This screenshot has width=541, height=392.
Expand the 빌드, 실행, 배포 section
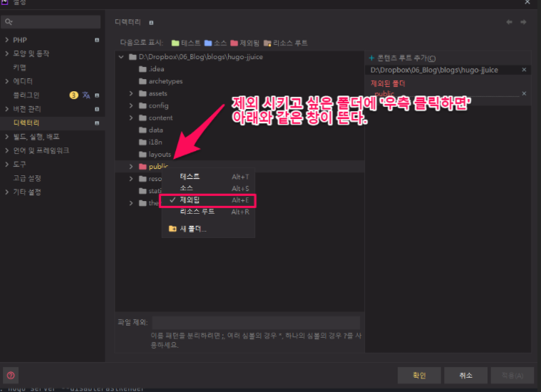pos(7,137)
